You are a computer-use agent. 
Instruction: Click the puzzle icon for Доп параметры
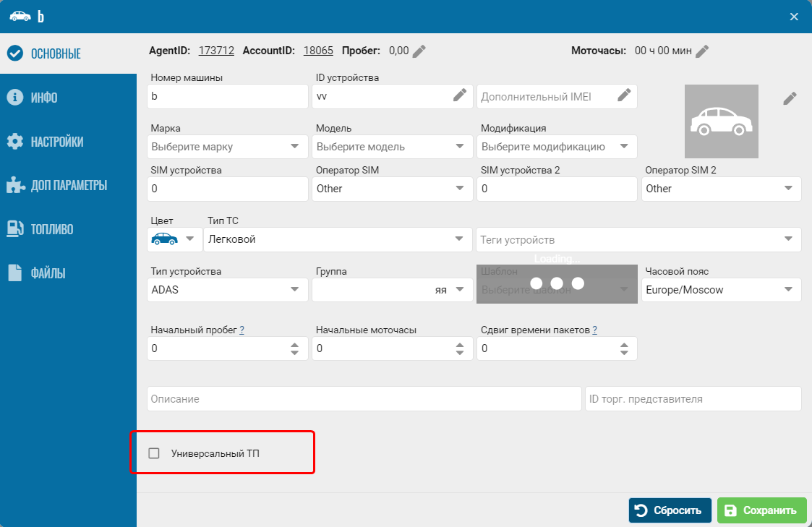(x=15, y=185)
